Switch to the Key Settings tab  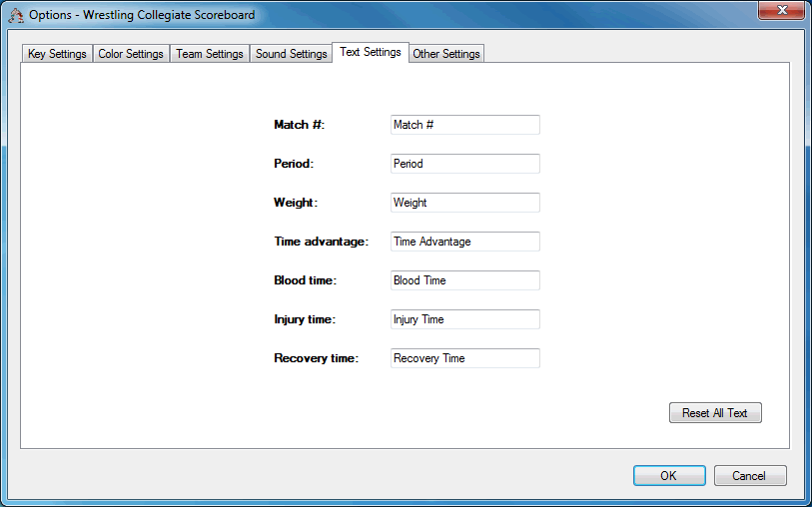click(57, 54)
